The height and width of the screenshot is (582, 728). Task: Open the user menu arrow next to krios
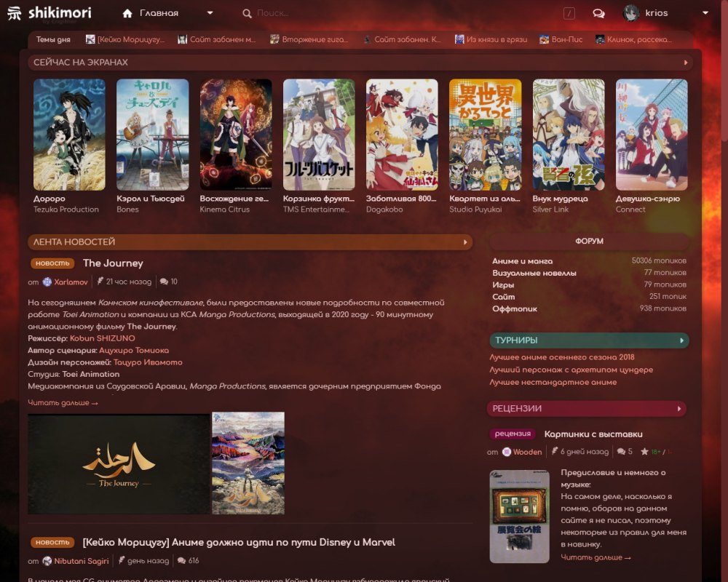(x=705, y=13)
